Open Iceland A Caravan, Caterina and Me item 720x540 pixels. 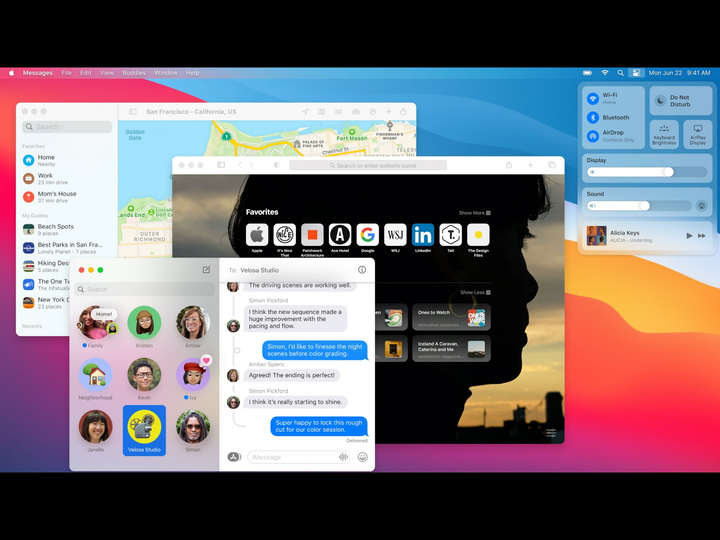(451, 349)
